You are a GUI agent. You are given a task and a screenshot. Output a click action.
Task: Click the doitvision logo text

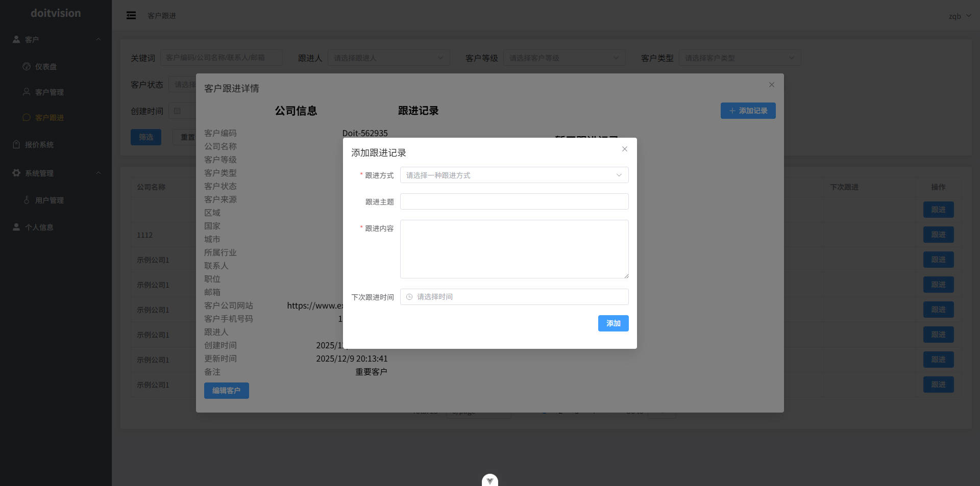[56, 13]
